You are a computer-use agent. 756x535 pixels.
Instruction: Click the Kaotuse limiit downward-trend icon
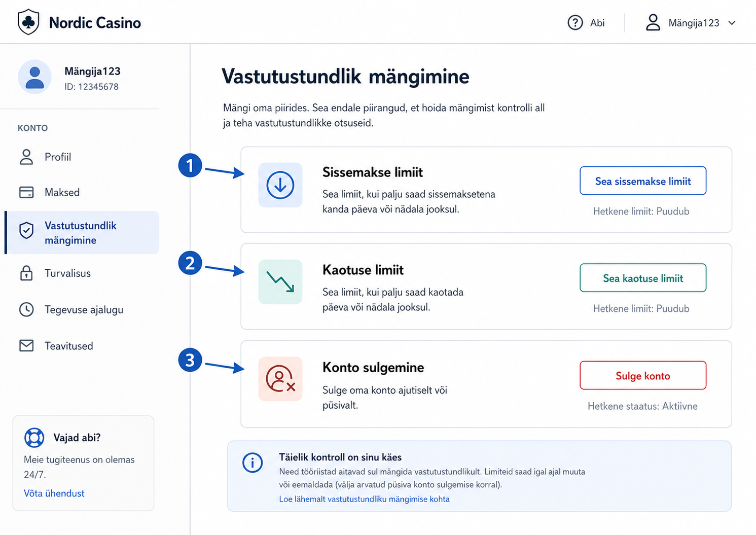coord(280,282)
